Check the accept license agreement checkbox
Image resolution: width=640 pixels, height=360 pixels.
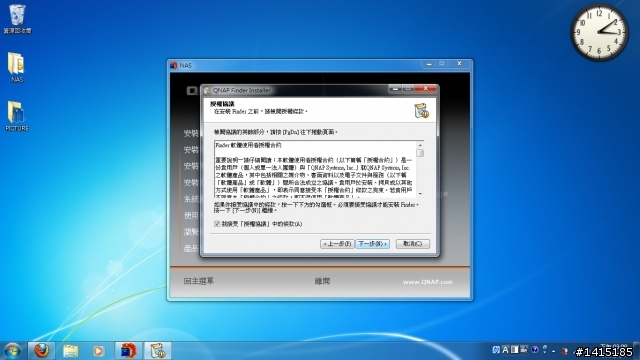point(217,224)
